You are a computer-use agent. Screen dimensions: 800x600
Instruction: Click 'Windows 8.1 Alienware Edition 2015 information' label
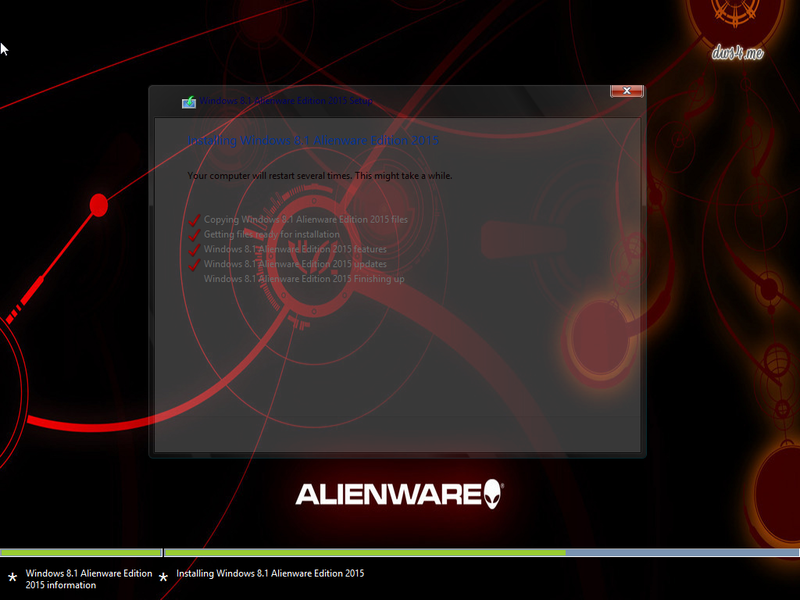click(89, 579)
